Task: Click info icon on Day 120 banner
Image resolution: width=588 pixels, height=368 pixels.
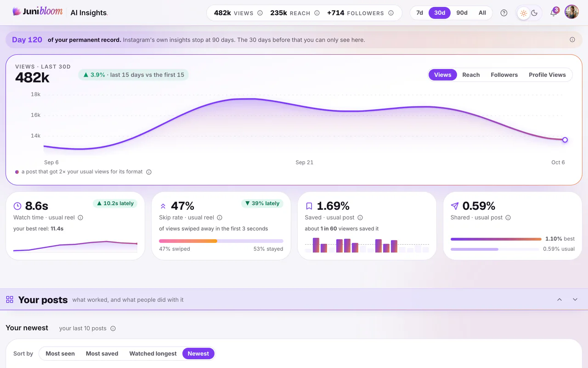Action: (x=572, y=40)
